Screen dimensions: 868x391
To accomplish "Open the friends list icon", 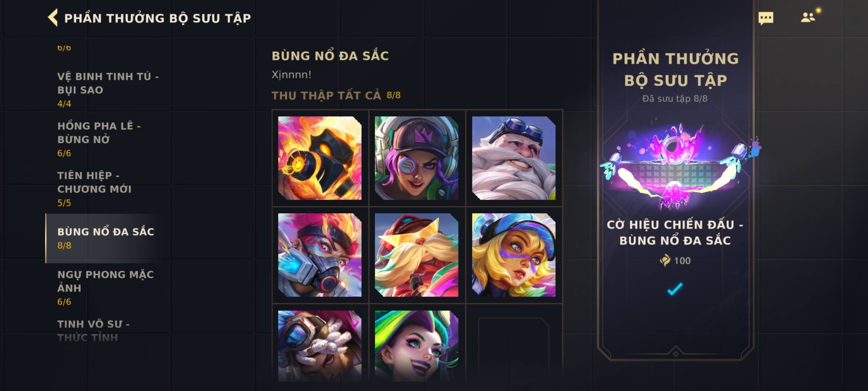I will pos(808,17).
